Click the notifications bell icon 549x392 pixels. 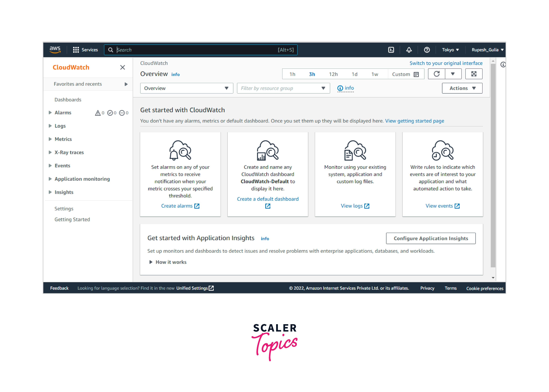pos(409,50)
